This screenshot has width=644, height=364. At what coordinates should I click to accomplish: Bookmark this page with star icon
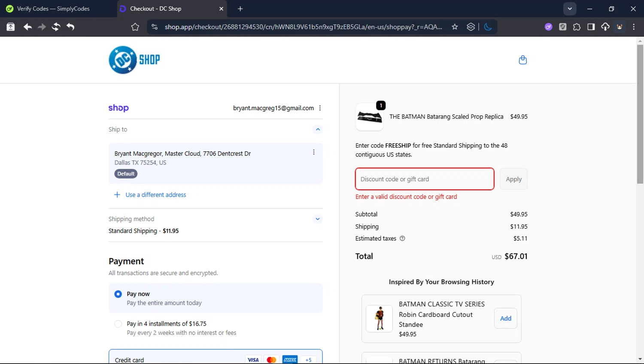coord(455,27)
